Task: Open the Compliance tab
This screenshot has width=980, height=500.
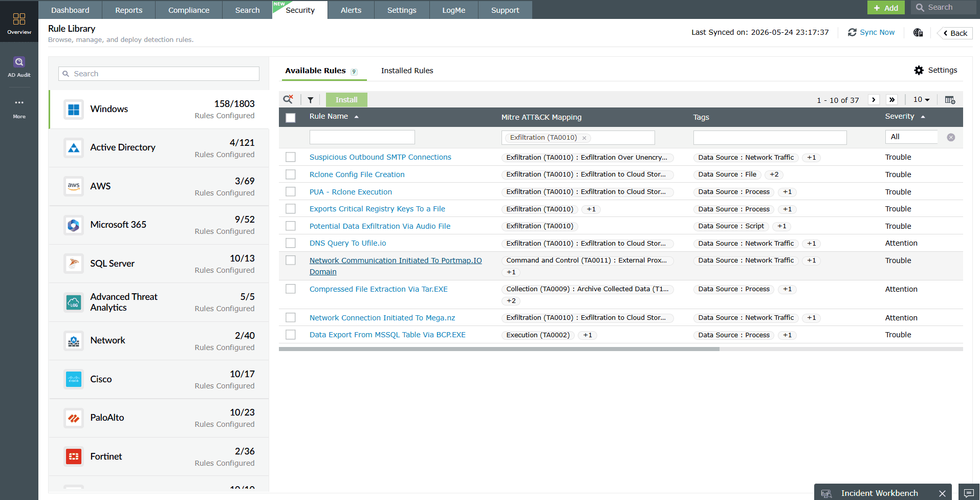Action: point(189,10)
